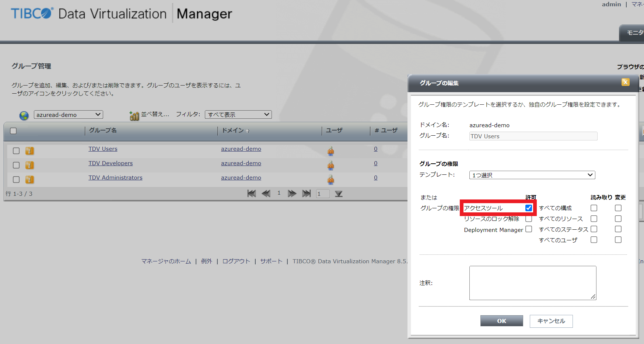Click the globe domain icon
Screen dimensions: 644x344
tap(24, 116)
